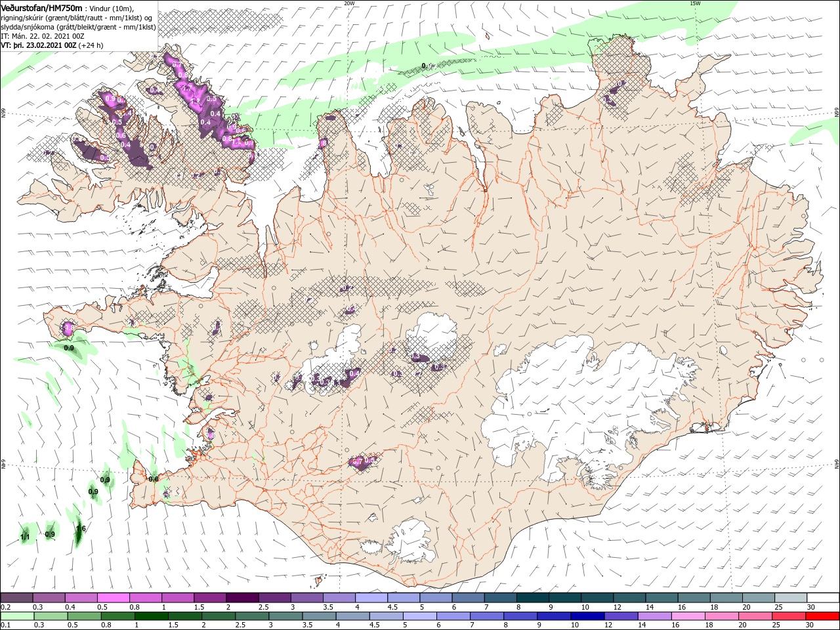Select the upper legend swatch labeled 12

pos(629,598)
